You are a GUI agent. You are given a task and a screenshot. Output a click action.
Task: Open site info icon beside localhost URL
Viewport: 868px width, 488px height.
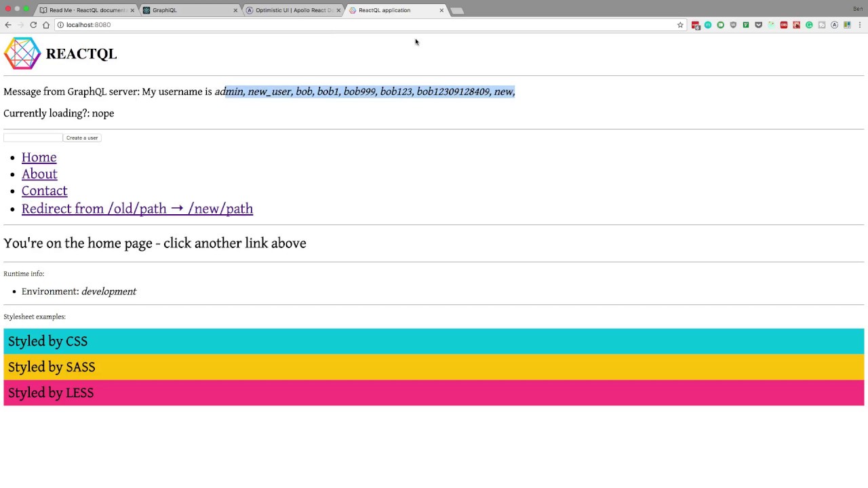pyautogui.click(x=60, y=25)
